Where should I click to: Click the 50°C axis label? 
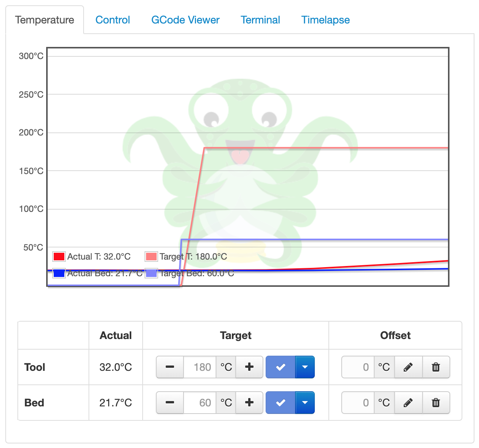[33, 247]
